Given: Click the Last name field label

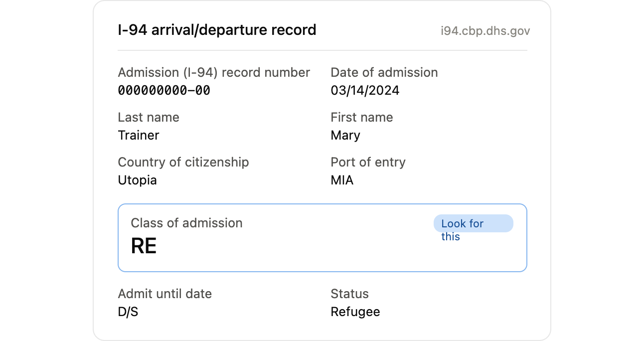Looking at the screenshot, I should (149, 117).
